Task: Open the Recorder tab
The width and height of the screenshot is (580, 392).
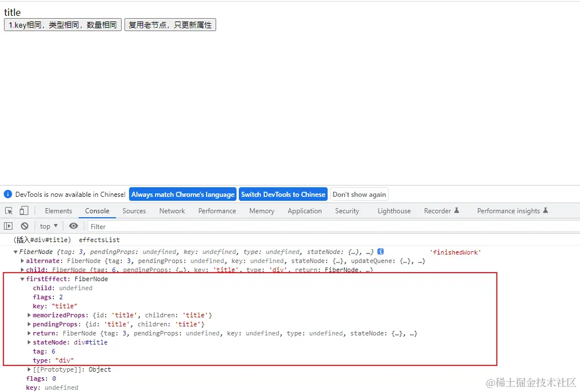Action: (441, 211)
